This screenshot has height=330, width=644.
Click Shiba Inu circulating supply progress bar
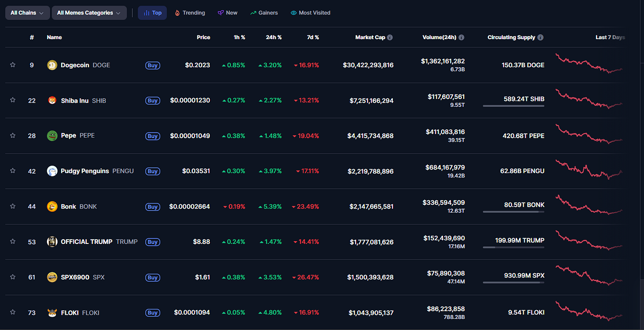[513, 106]
